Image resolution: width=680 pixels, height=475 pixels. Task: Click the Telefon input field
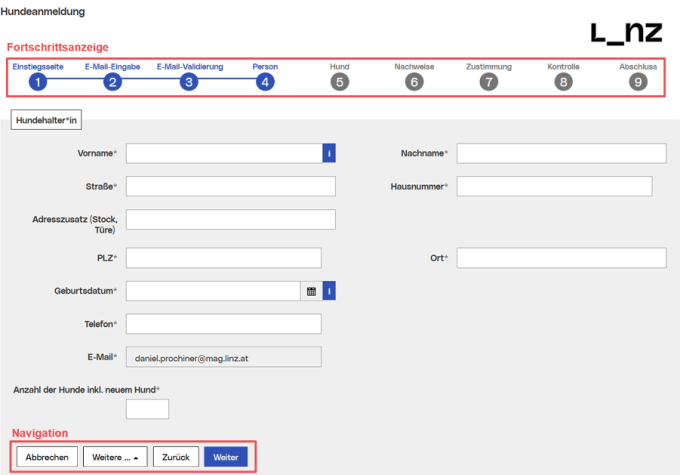point(223,324)
